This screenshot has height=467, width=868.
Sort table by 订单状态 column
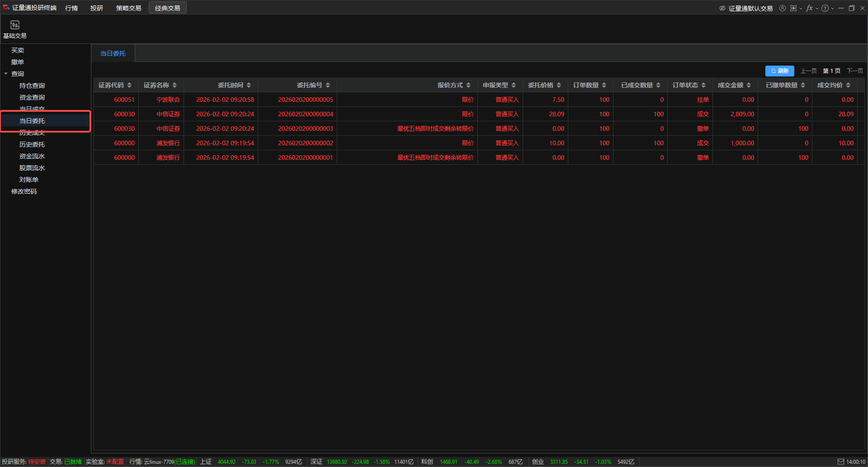pyautogui.click(x=703, y=85)
